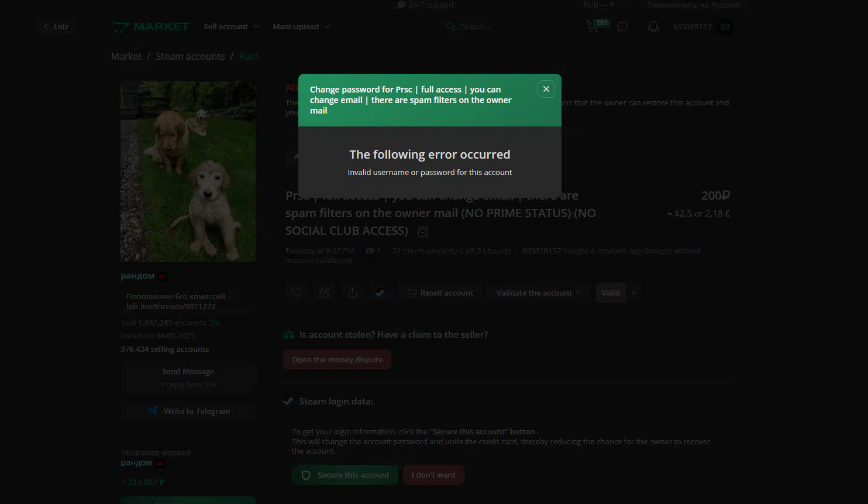The width and height of the screenshot is (868, 504).
Task: Click the Valid status button
Action: click(x=611, y=293)
